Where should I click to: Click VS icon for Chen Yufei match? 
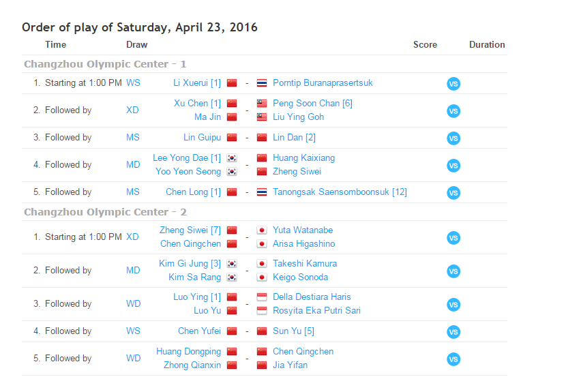point(453,332)
